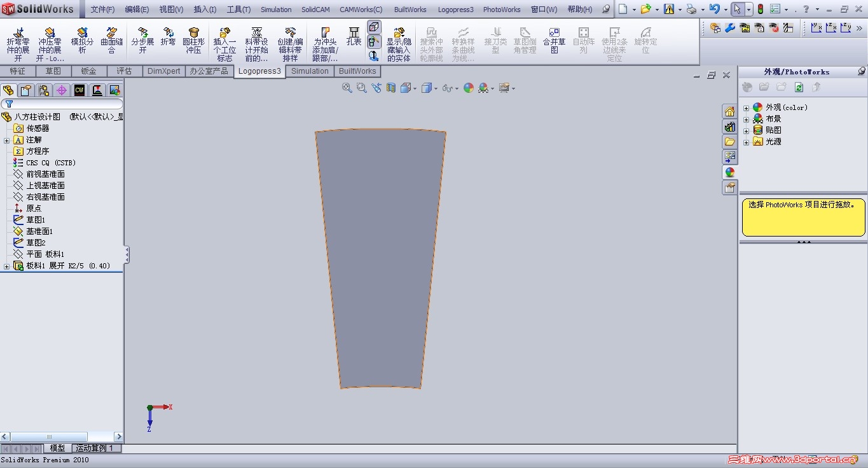Select the 合并草图 merge sketch tool
Image resolution: width=868 pixels, height=468 pixels.
coord(555,41)
